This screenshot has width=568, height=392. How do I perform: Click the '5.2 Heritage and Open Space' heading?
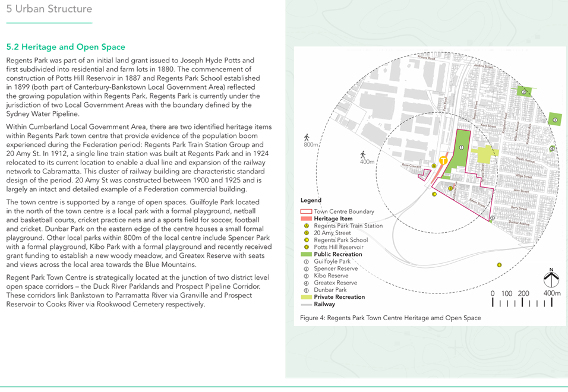(65, 47)
